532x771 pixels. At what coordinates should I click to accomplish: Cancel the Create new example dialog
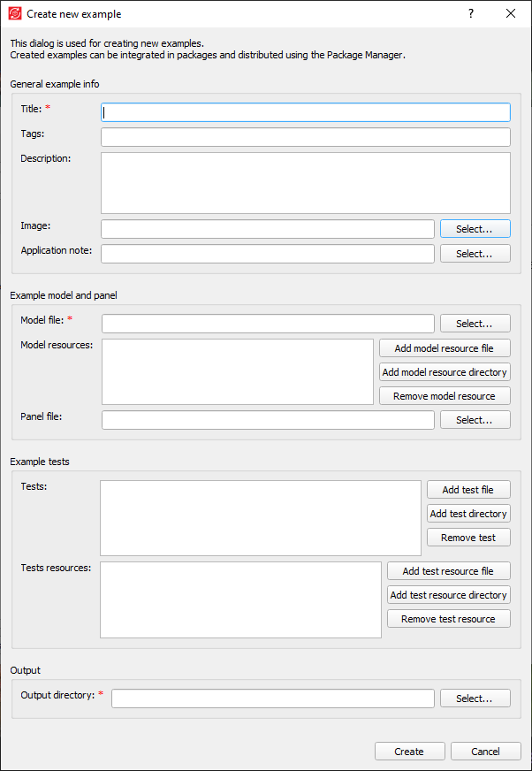[x=485, y=752]
